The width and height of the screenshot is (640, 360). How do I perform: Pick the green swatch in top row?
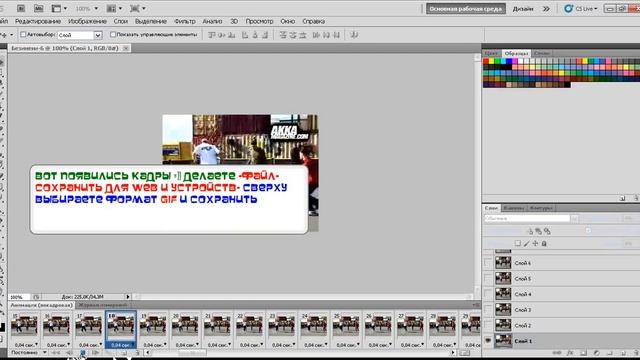(497, 61)
